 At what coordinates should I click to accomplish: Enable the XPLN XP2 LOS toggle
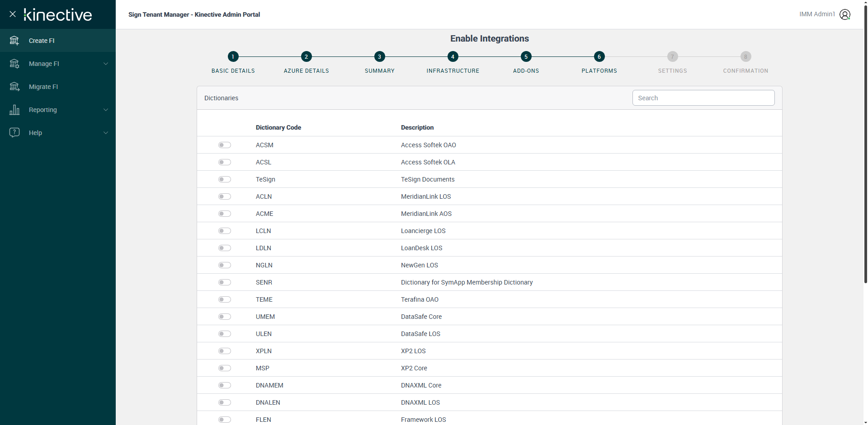tap(225, 351)
